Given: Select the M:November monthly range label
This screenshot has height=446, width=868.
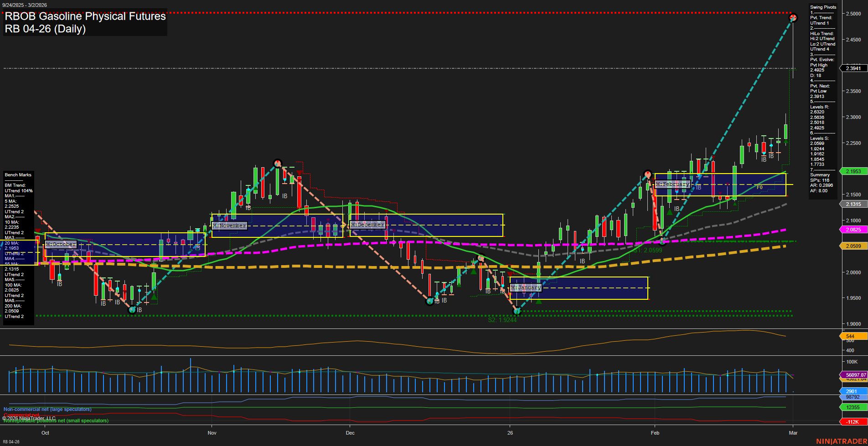Looking at the screenshot, I should 229,226.
